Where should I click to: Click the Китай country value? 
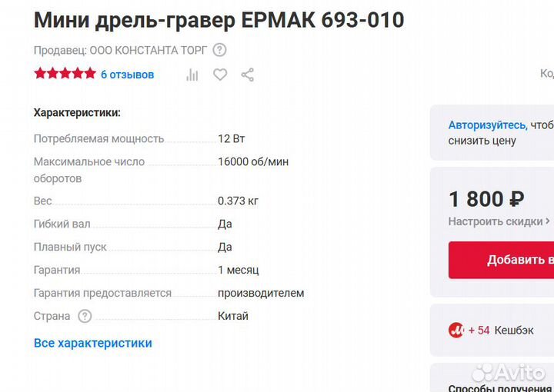(233, 316)
